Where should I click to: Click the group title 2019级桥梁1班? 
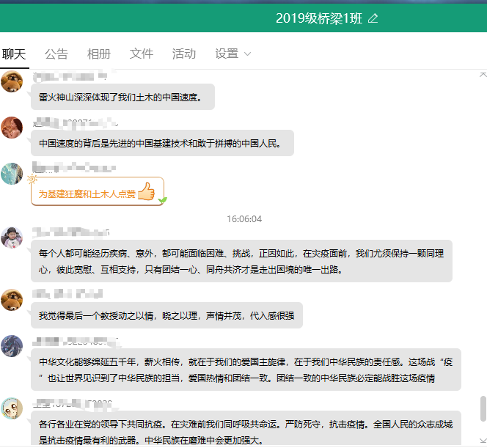coord(319,18)
